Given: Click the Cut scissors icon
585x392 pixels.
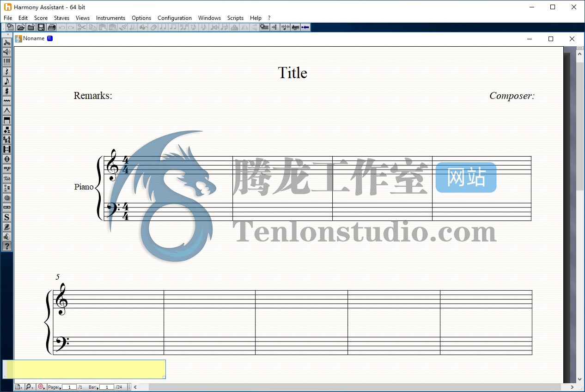Looking at the screenshot, I should (x=82, y=27).
